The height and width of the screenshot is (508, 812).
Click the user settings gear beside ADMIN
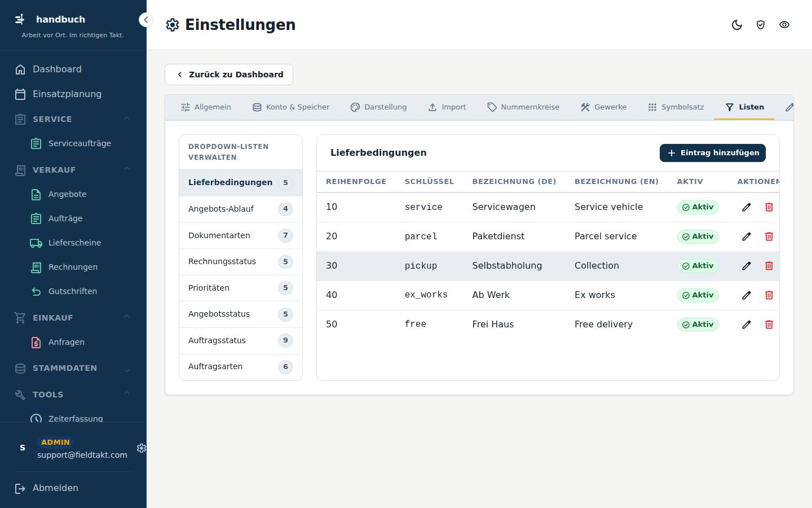click(x=142, y=448)
